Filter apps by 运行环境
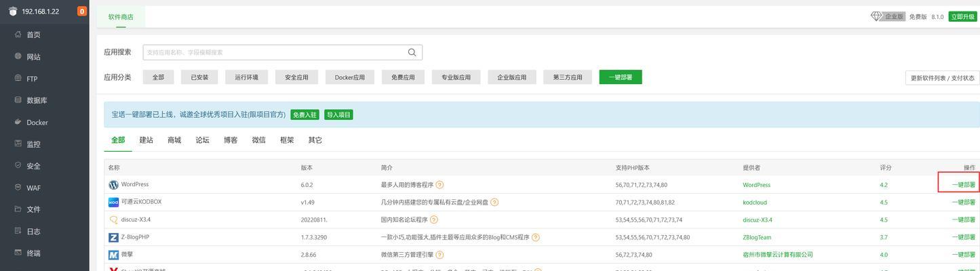980x271 pixels. click(246, 77)
